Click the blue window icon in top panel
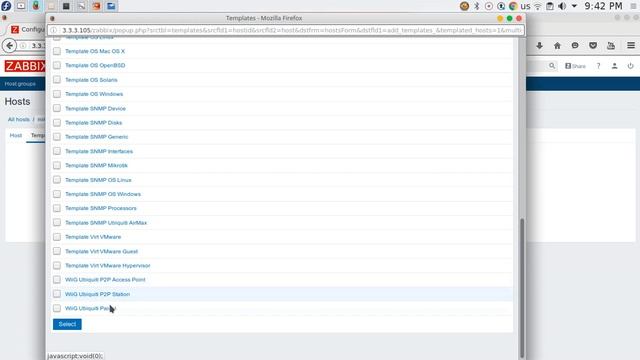The height and width of the screenshot is (360, 640). click(x=111, y=6)
